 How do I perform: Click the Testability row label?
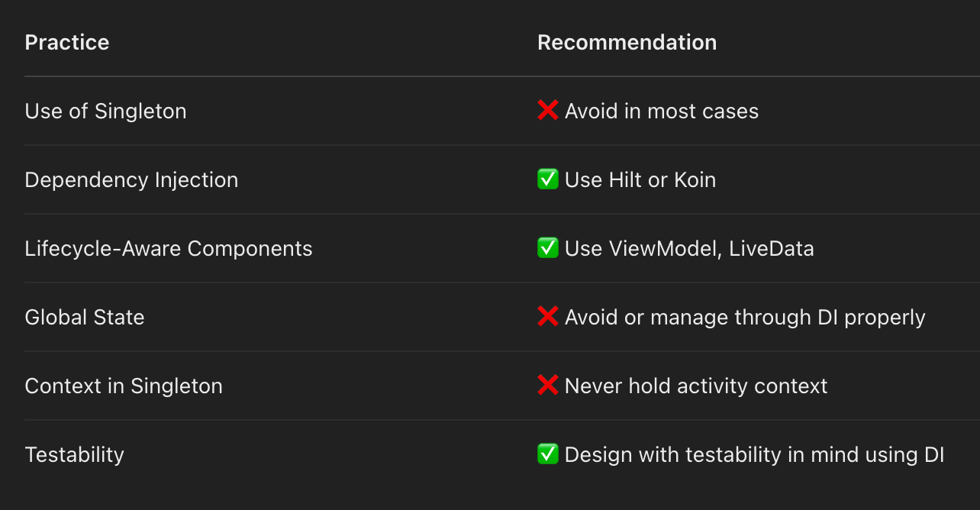click(75, 455)
